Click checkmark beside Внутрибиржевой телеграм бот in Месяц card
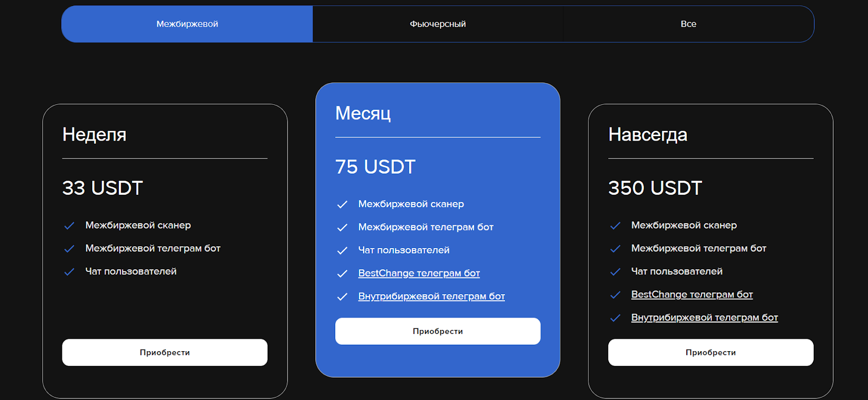This screenshot has width=868, height=400. coord(342,297)
